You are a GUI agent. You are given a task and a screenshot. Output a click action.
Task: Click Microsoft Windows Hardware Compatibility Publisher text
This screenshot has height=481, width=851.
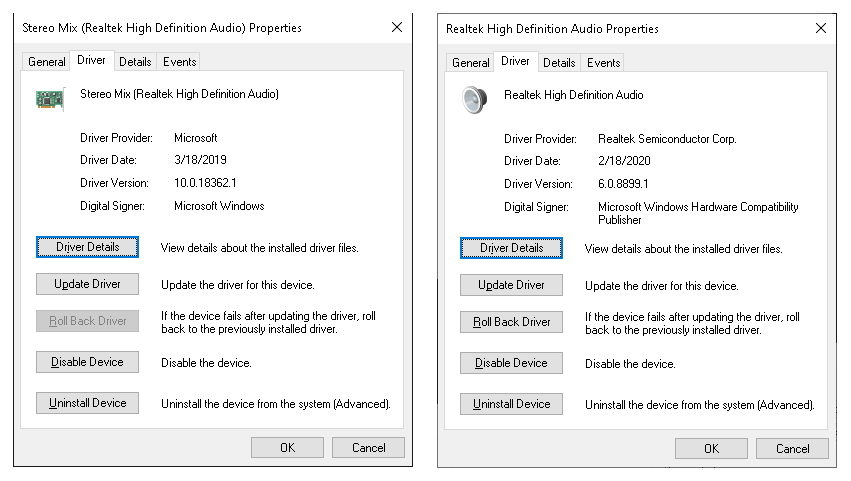pos(698,213)
